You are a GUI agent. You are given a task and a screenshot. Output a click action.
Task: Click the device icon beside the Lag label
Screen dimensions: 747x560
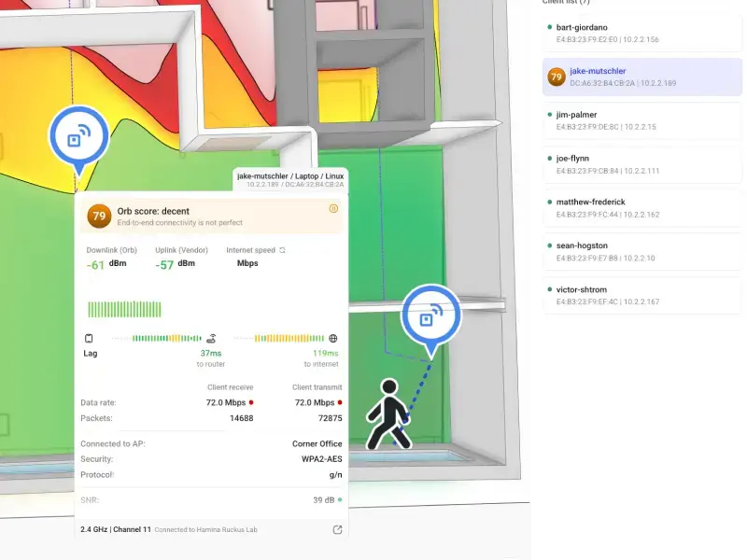click(x=90, y=338)
